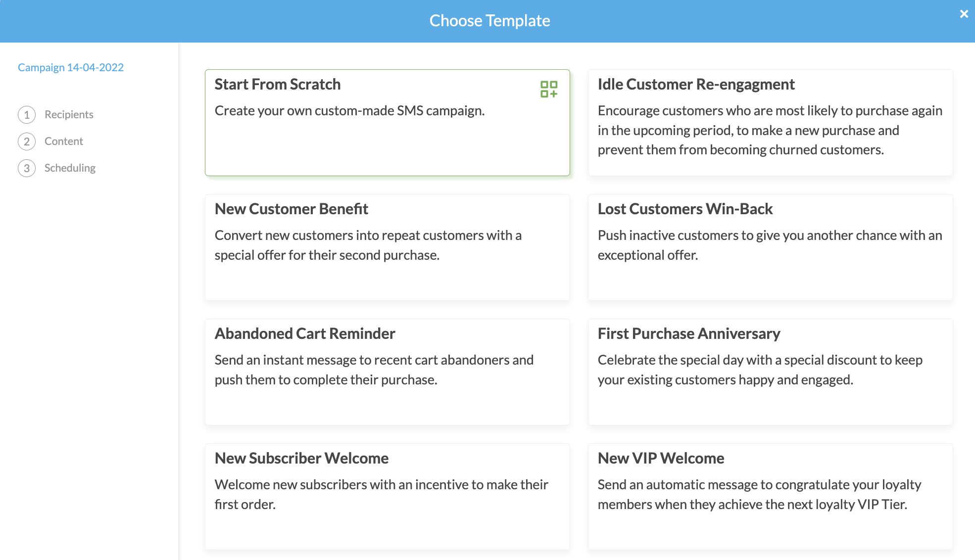This screenshot has width=975, height=560.
Task: Click the Choose Template header title
Action: point(489,21)
